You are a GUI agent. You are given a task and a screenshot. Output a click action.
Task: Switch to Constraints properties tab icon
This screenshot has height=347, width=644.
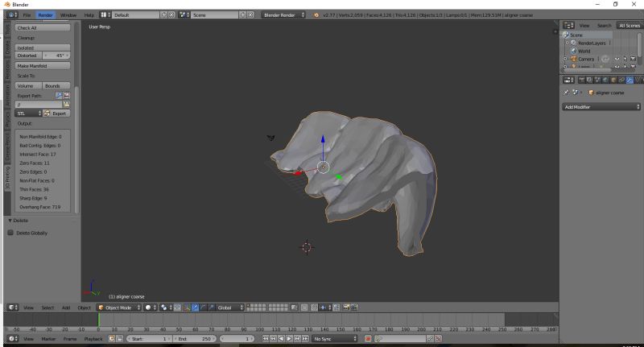(621, 80)
